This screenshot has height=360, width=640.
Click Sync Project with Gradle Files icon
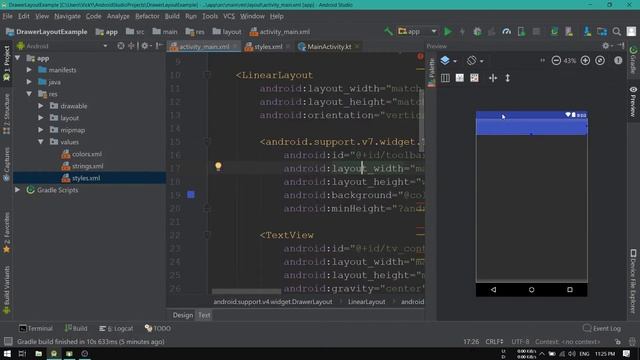coord(554,31)
